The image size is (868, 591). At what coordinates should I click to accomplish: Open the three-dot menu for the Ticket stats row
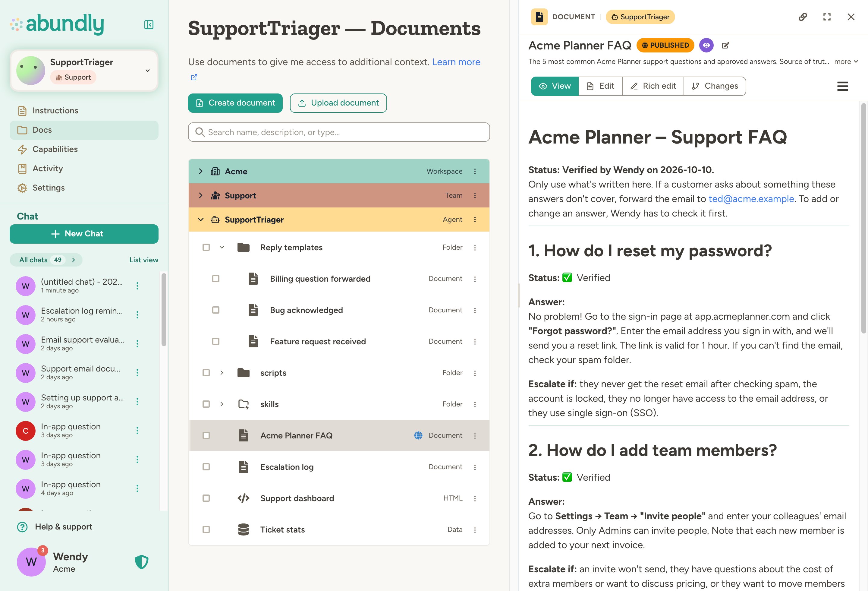point(475,530)
